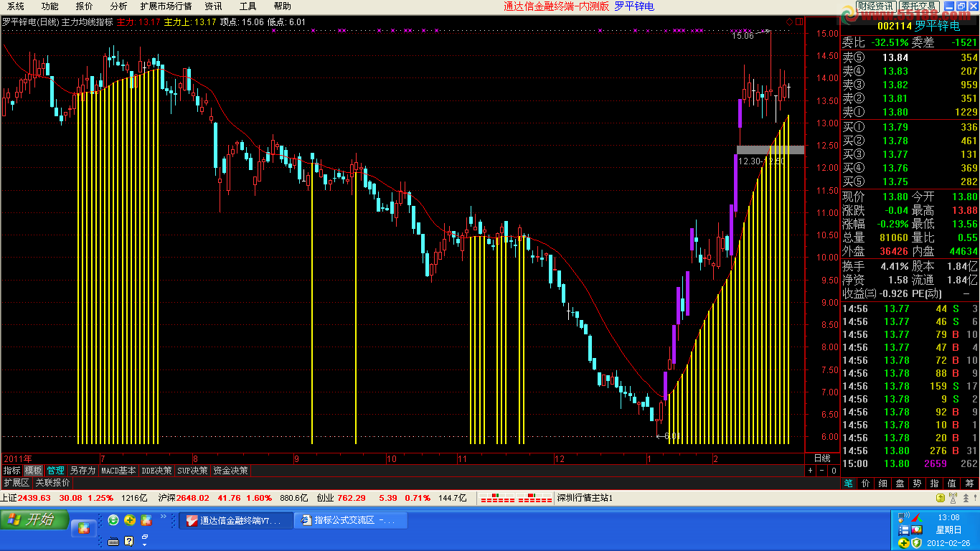
Task: Click the yellow plus tray icon
Action: [903, 542]
